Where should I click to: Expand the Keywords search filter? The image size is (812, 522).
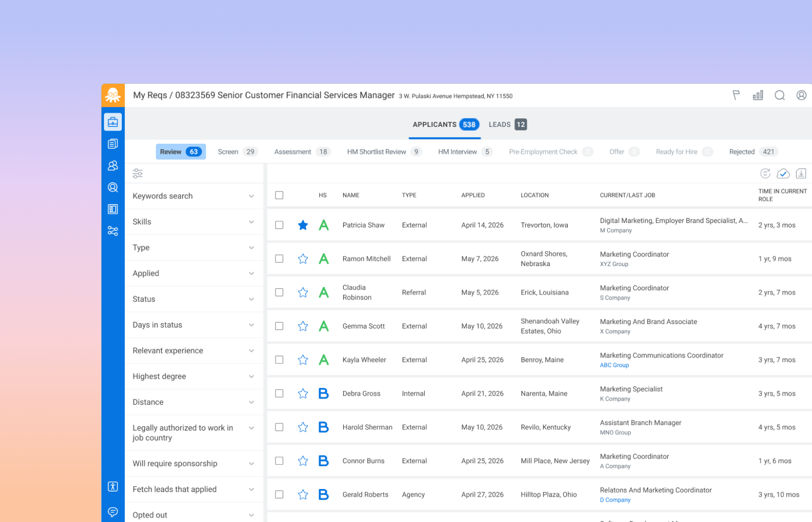(194, 196)
